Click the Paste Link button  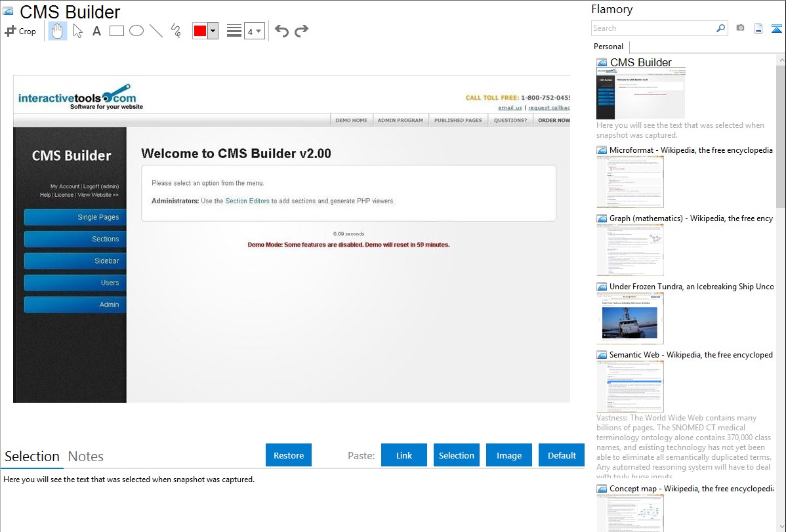click(x=404, y=455)
